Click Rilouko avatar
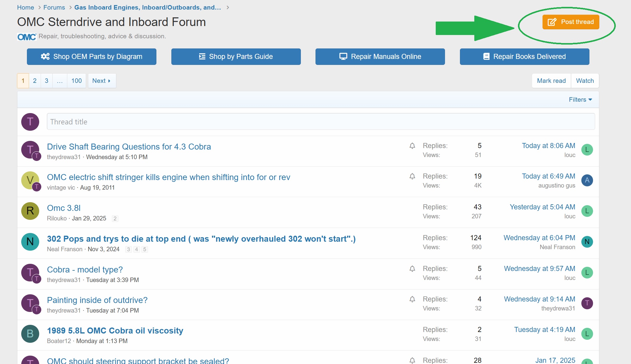This screenshot has height=364, width=631. click(x=30, y=211)
